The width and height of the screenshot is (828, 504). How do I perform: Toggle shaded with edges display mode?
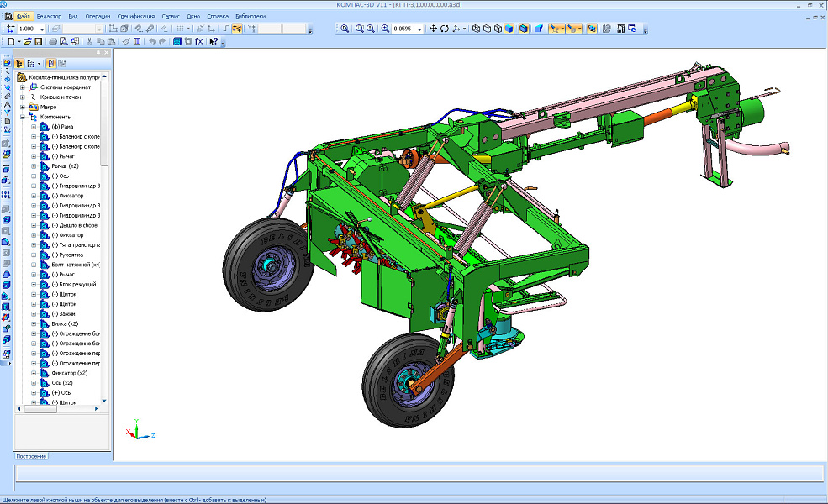coord(523,29)
